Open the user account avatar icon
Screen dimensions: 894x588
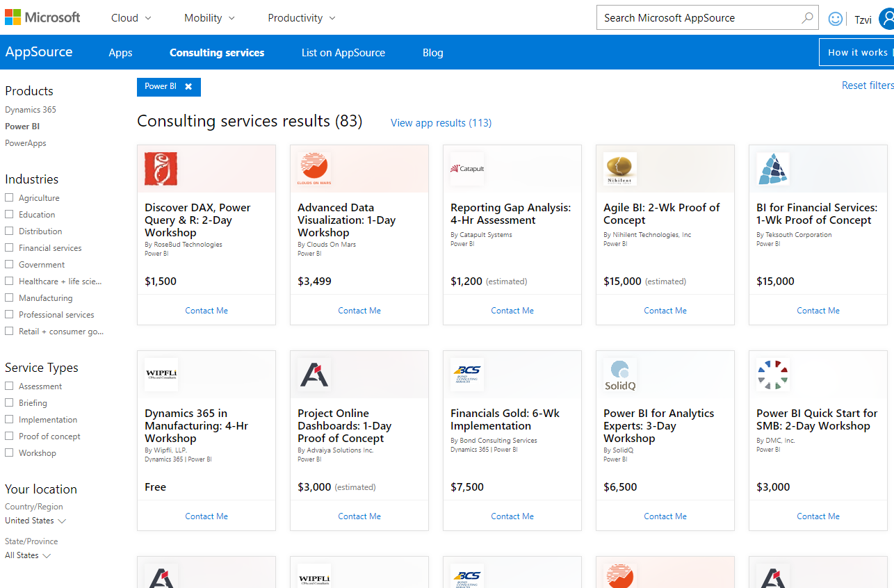point(886,19)
